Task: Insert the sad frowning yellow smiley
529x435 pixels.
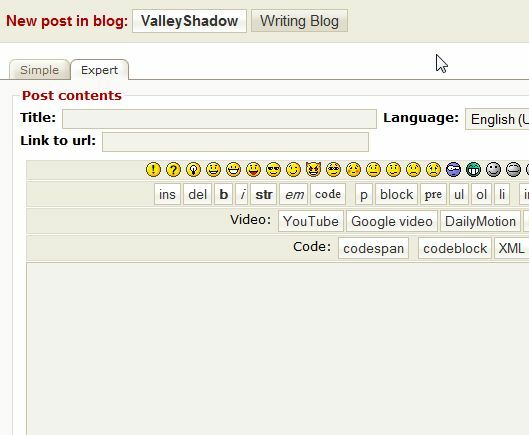Action: 413,169
